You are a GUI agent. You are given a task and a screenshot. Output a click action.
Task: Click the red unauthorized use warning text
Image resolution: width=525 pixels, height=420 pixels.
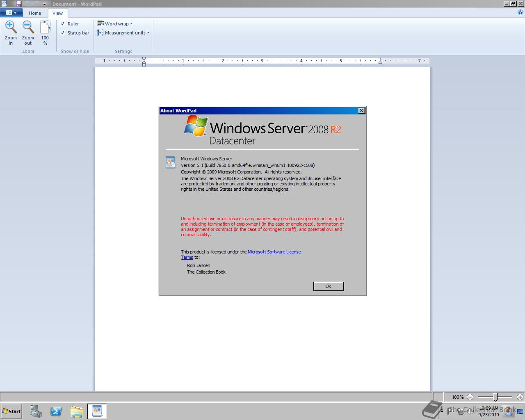pyautogui.click(x=262, y=227)
